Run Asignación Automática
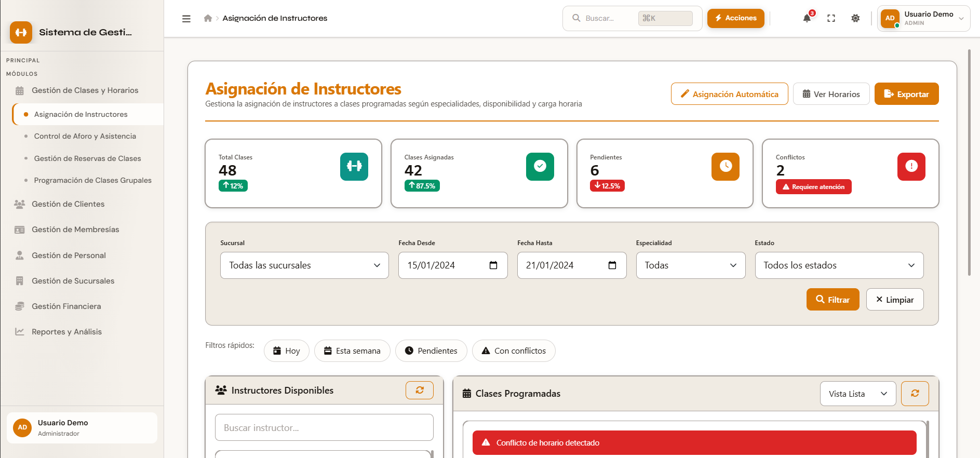 [729, 94]
